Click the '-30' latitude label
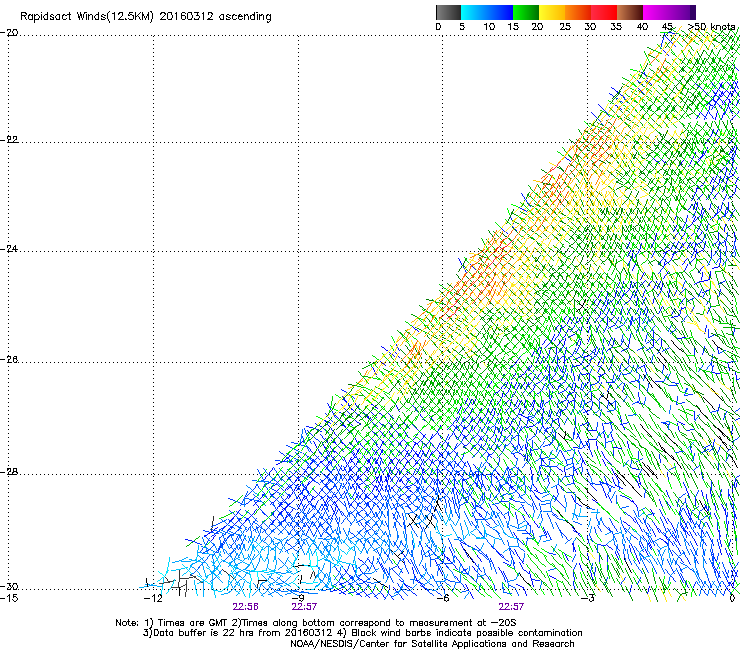Screen dimensions: 740x650 [x=9, y=587]
